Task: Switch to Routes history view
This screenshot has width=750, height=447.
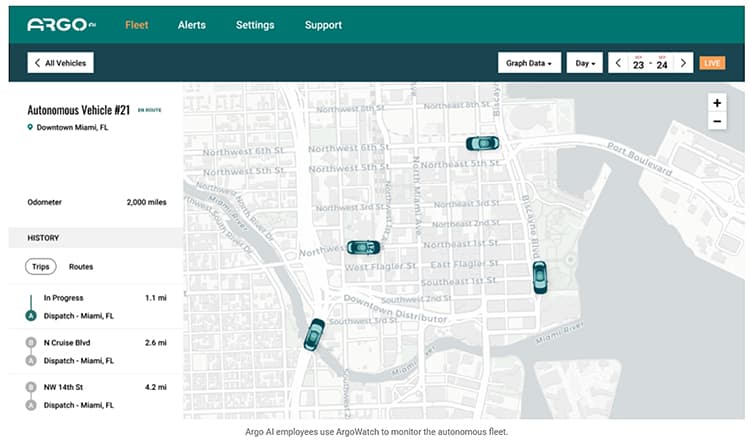Action: pyautogui.click(x=81, y=267)
